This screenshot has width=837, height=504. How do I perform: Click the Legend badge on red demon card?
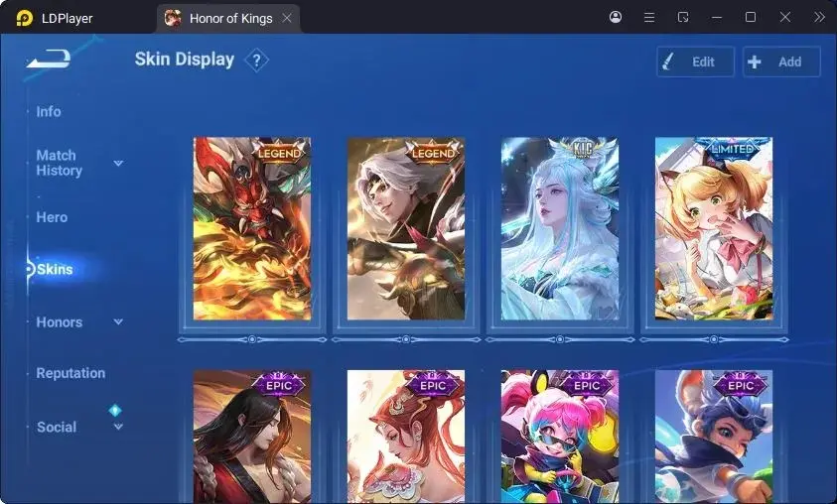(x=280, y=153)
